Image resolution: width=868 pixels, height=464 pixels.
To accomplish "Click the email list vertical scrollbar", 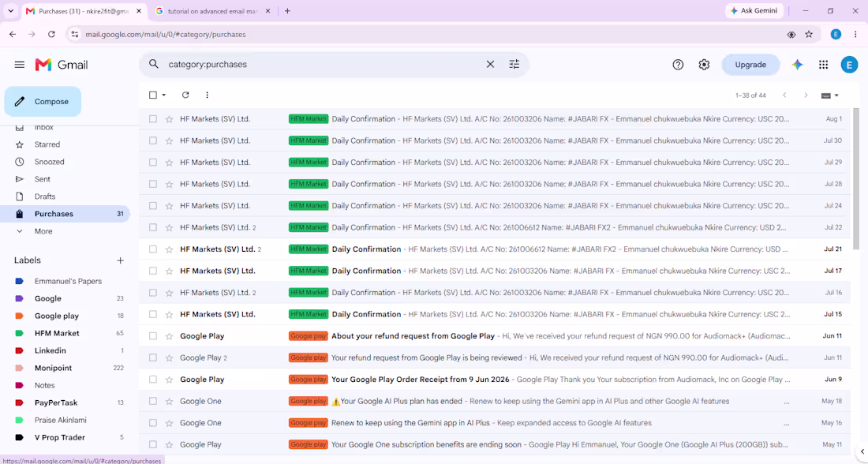I will (856, 179).
